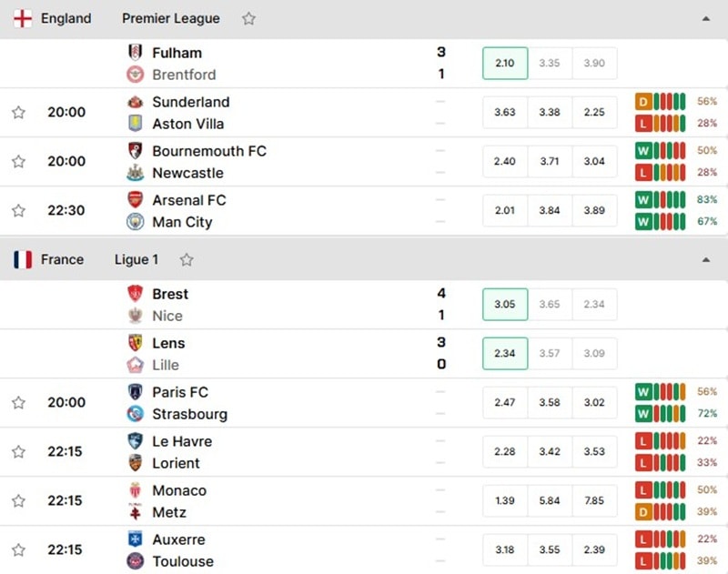Open the Premier League link

click(171, 18)
